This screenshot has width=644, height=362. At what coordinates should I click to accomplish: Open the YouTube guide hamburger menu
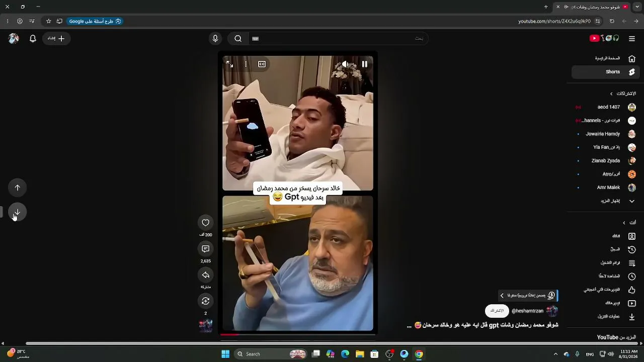[x=632, y=38]
